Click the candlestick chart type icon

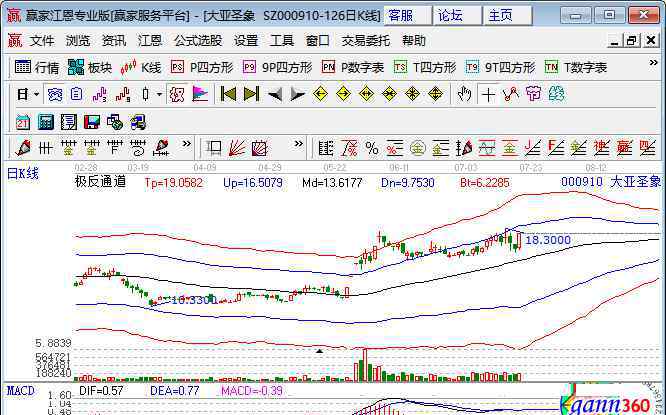[x=146, y=94]
